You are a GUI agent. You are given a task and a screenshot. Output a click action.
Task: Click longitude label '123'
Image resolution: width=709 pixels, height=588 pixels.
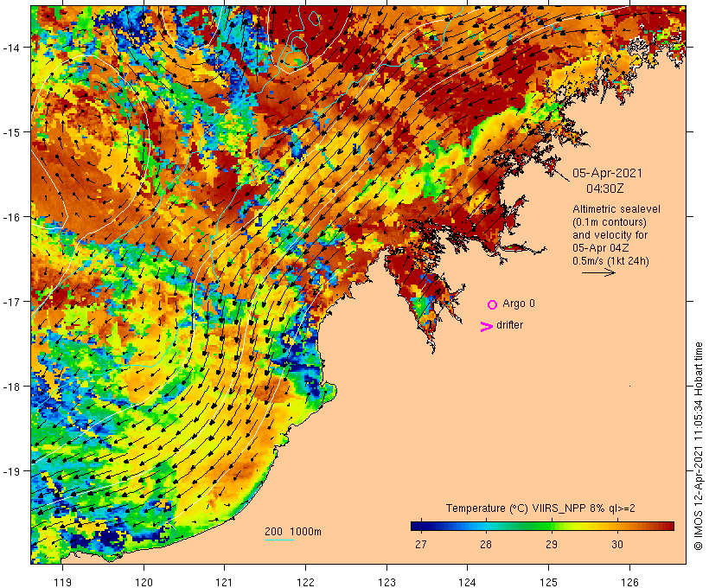tap(386, 582)
